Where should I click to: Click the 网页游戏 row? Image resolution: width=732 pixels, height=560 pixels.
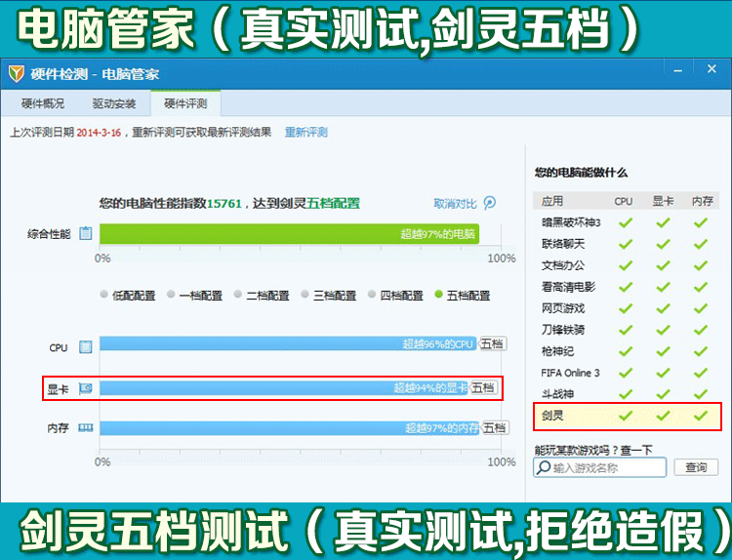tap(626, 308)
